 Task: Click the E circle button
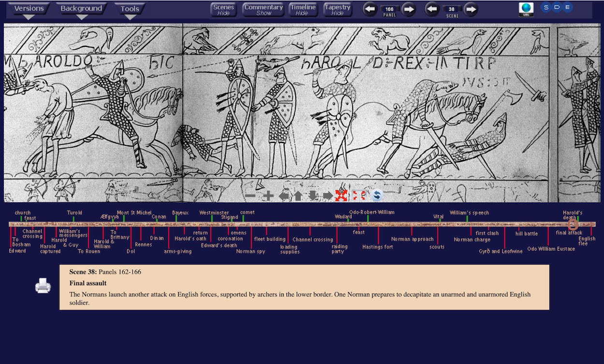(x=568, y=7)
